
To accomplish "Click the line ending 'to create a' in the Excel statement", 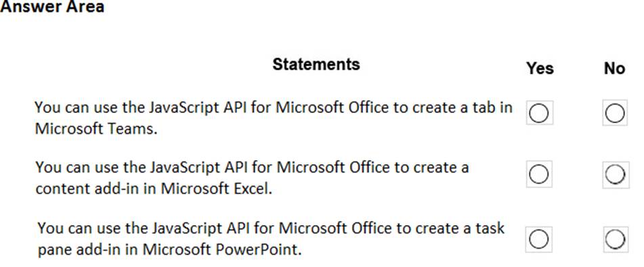I will (252, 168).
